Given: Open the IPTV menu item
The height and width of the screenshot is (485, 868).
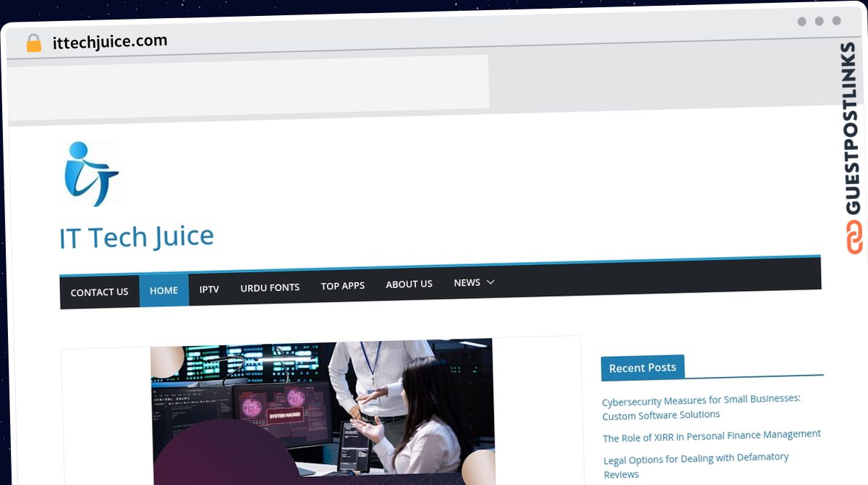Looking at the screenshot, I should pos(209,289).
